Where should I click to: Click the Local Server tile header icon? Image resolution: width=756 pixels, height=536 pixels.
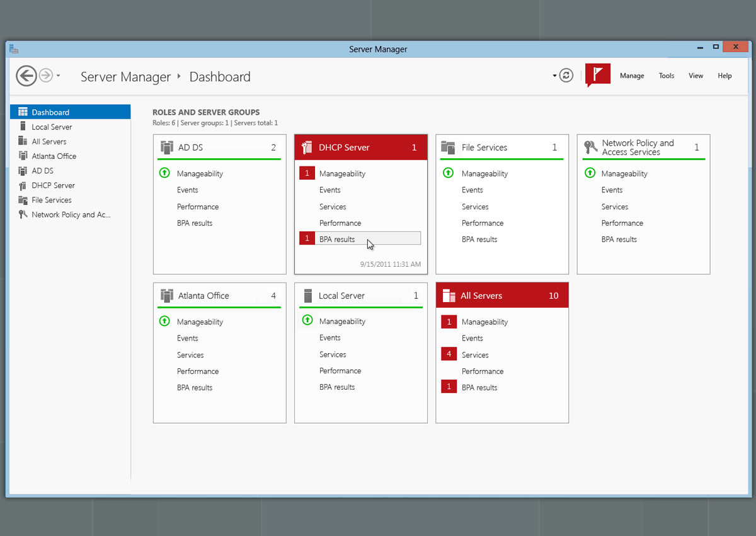[x=308, y=296]
